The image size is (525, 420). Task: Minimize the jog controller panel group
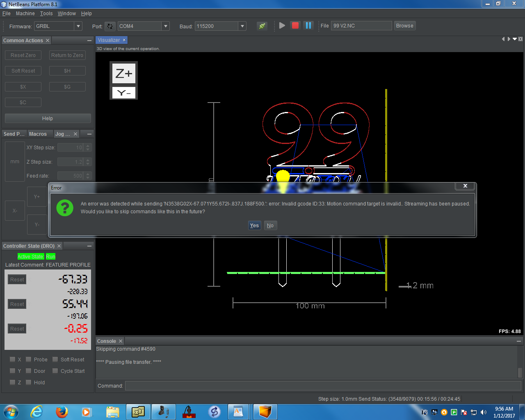(89, 134)
